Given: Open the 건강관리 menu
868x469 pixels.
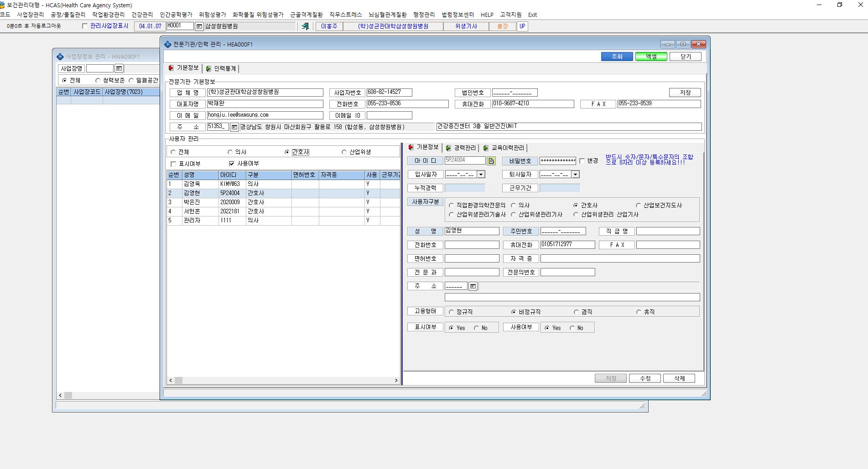Looking at the screenshot, I should point(142,15).
